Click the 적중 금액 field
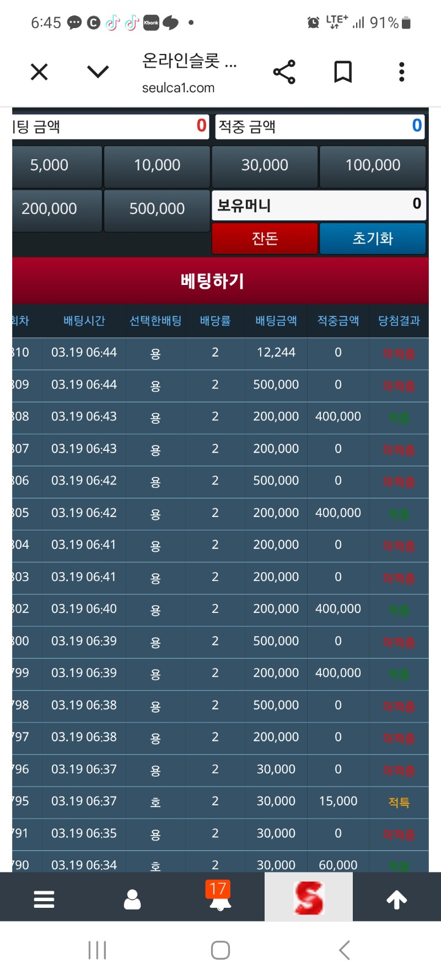This screenshot has width=441, height=980. pyautogui.click(x=320, y=127)
